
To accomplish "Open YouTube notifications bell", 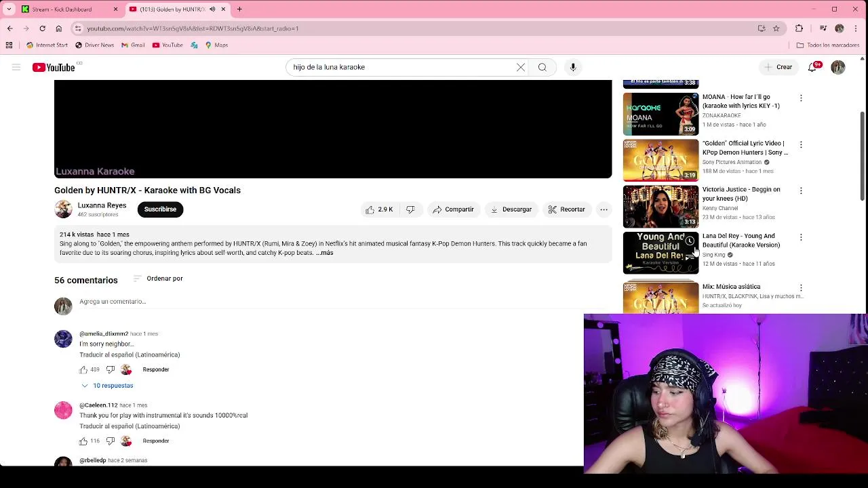I will pos(812,67).
